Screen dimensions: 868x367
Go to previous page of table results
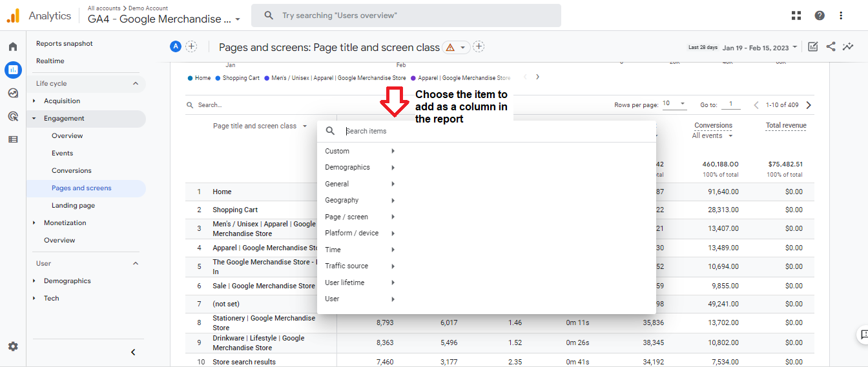(756, 105)
